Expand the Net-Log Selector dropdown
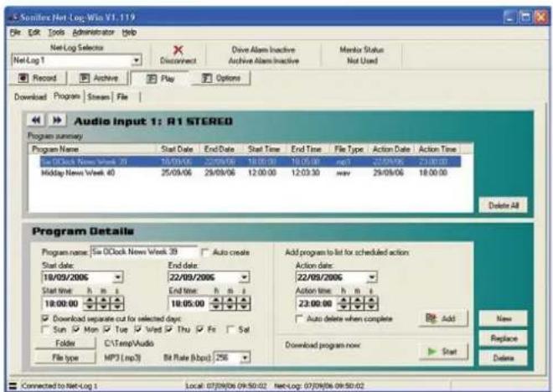Viewport: 553px width, 392px height. click(136, 60)
